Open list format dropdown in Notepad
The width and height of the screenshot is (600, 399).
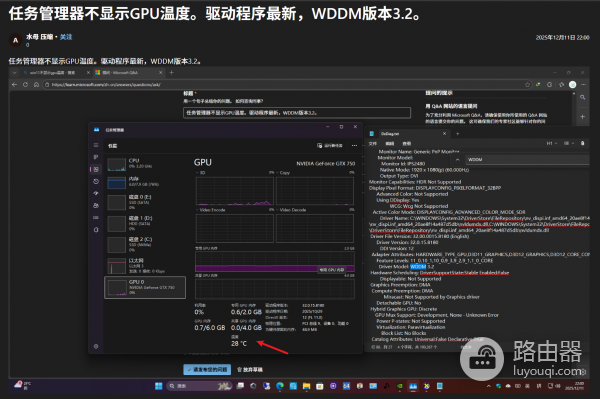568,143
